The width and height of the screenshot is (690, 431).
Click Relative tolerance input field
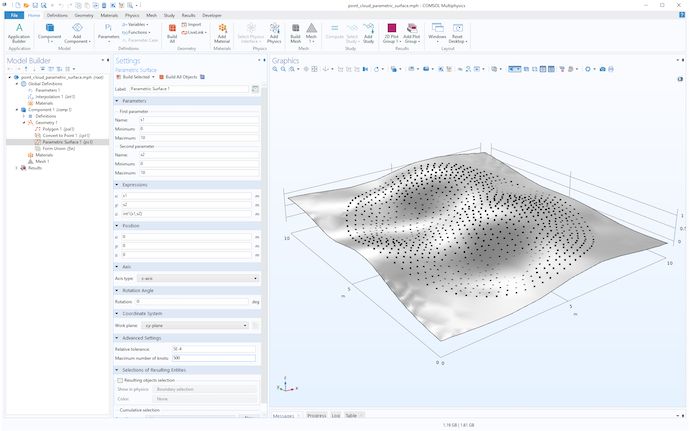[213, 349]
